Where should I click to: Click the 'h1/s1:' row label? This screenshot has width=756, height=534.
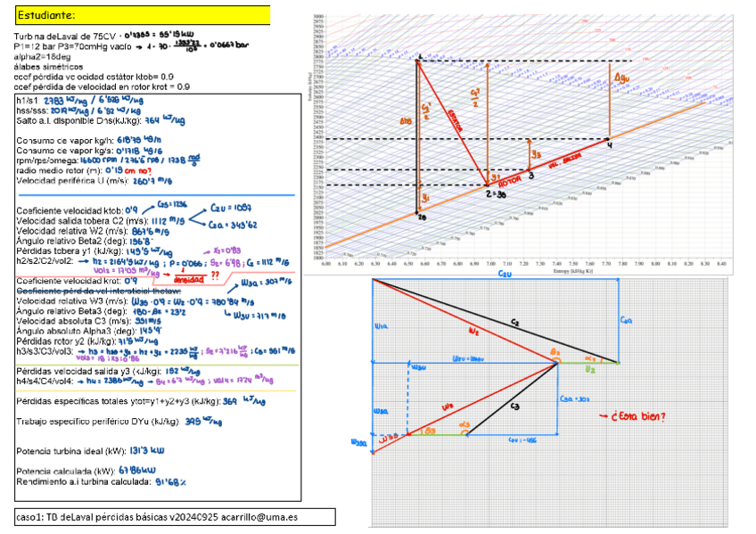tap(28, 101)
